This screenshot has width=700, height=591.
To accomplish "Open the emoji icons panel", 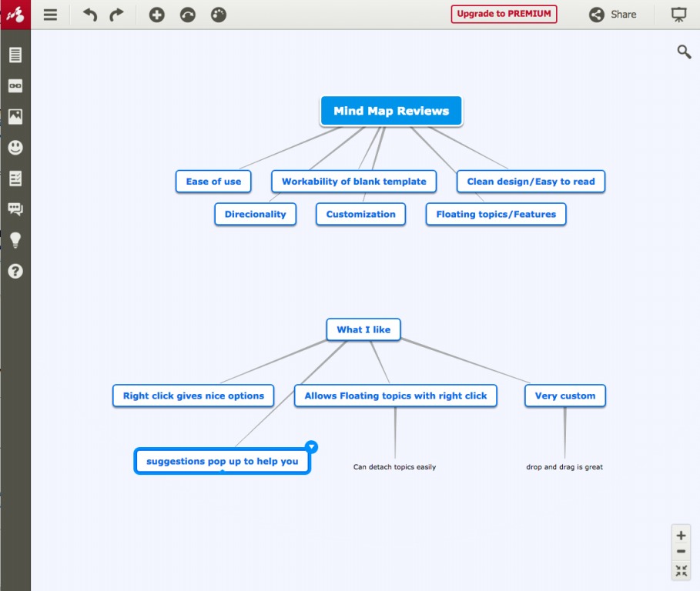I will tap(15, 148).
